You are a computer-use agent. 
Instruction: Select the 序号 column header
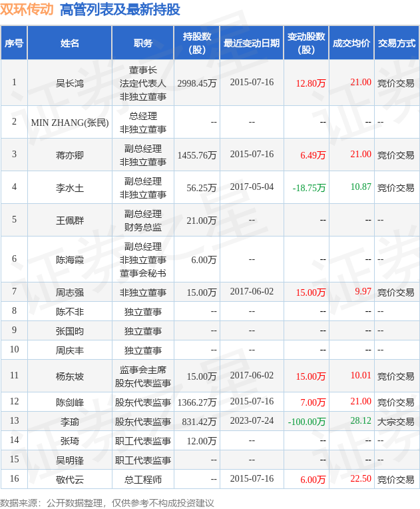[14, 43]
